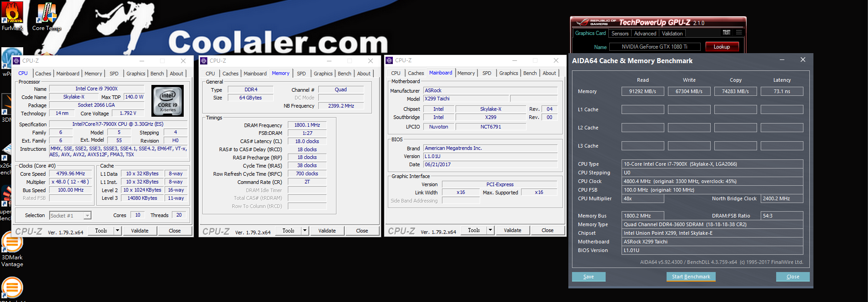Click the memory Size value 64 GBytes
The width and height of the screenshot is (868, 302).
click(251, 98)
